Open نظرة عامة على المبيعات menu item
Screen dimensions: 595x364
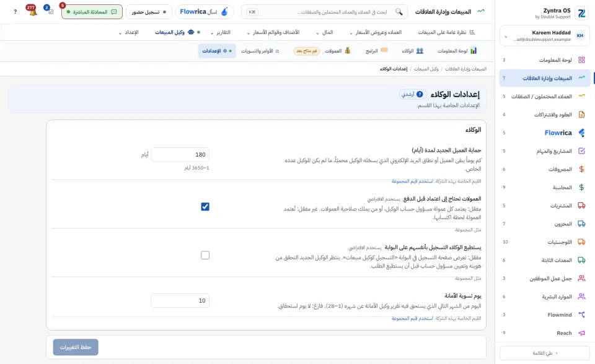[x=447, y=33]
